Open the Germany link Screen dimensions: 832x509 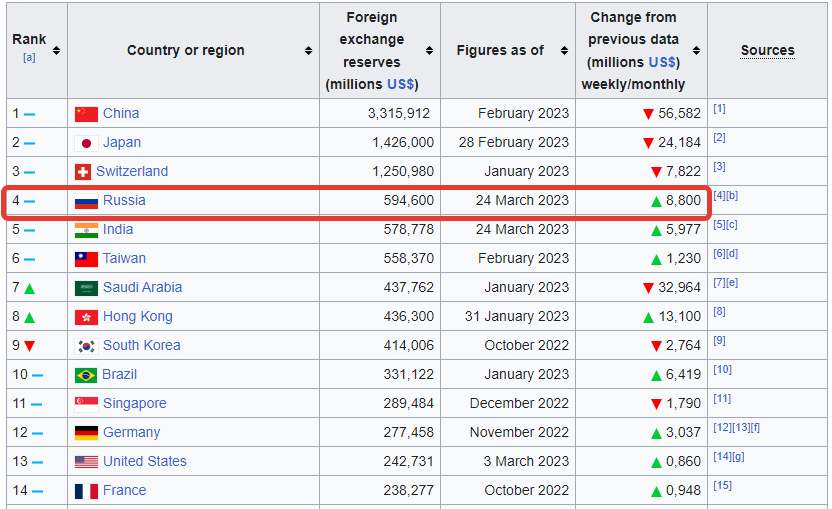click(132, 433)
